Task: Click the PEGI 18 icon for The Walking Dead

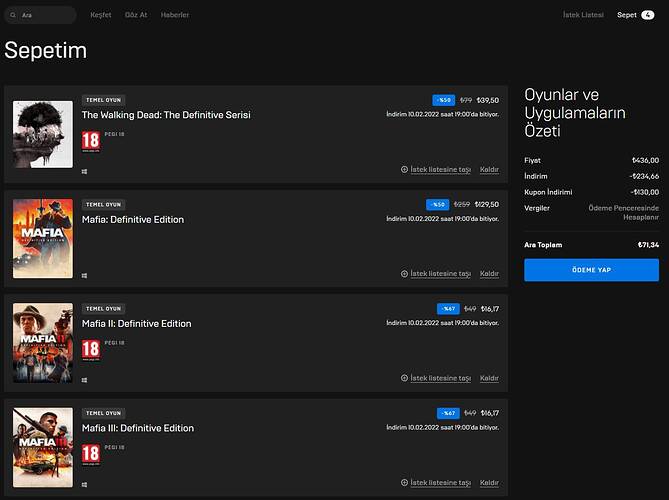Action: (x=90, y=142)
